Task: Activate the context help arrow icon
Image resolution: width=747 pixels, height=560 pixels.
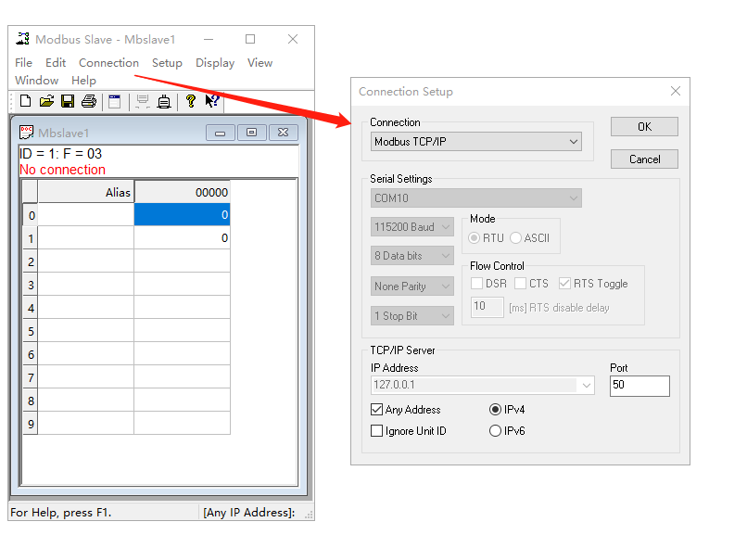Action: (x=212, y=101)
